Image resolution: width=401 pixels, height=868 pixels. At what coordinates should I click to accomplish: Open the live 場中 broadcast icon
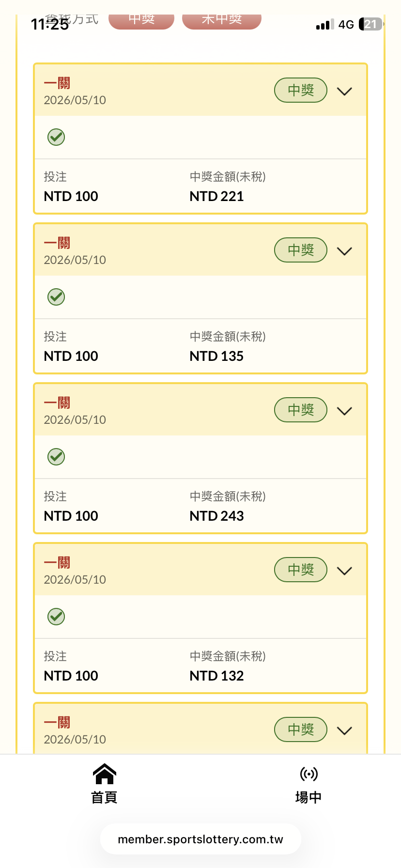(x=308, y=774)
